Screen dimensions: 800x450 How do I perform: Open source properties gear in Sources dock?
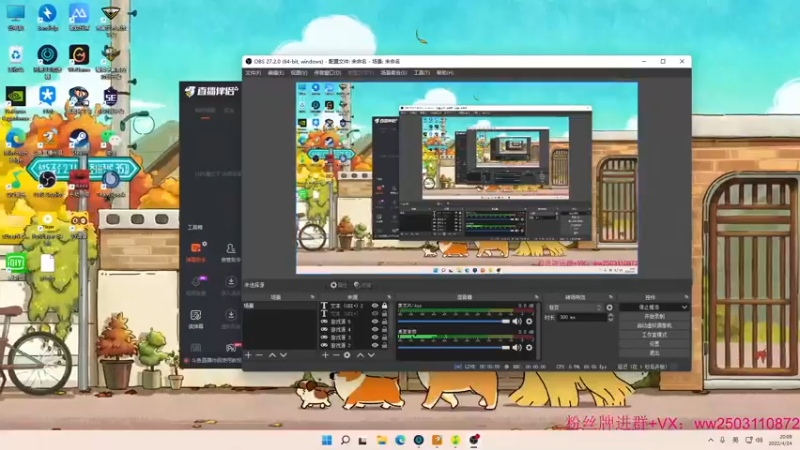coord(347,355)
